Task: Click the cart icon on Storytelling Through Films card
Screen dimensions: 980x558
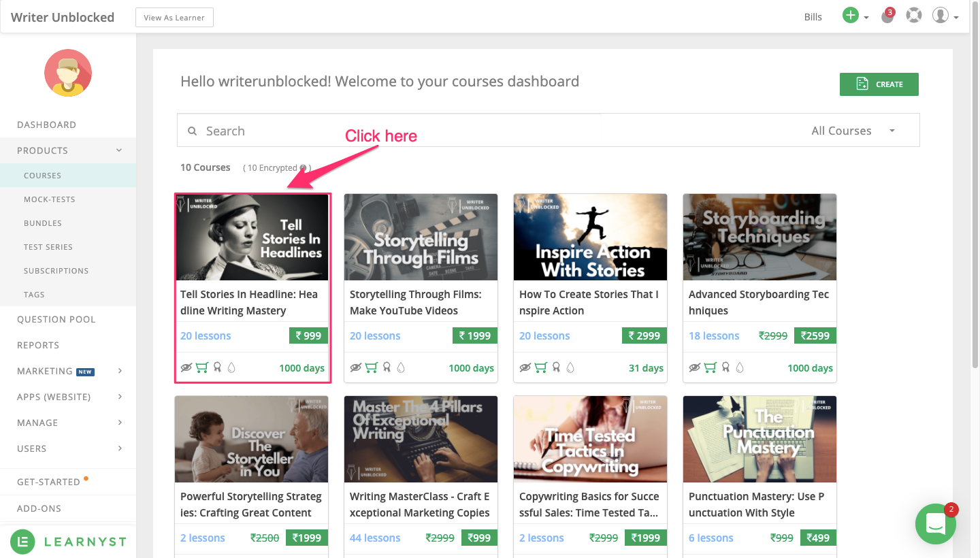Action: pyautogui.click(x=372, y=367)
